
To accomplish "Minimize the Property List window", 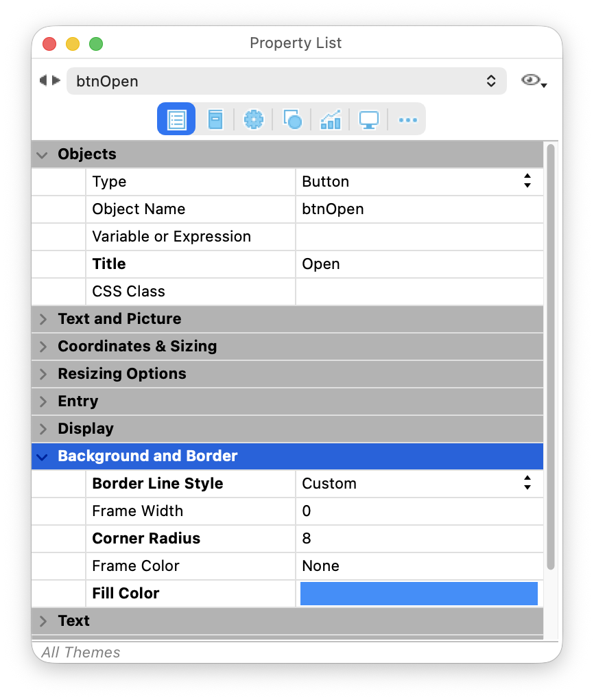I will [x=73, y=44].
